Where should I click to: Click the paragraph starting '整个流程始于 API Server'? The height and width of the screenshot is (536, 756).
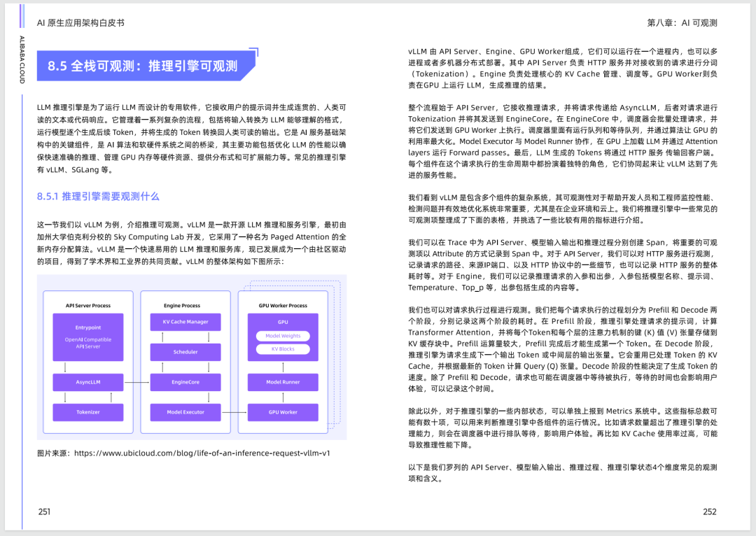563,141
